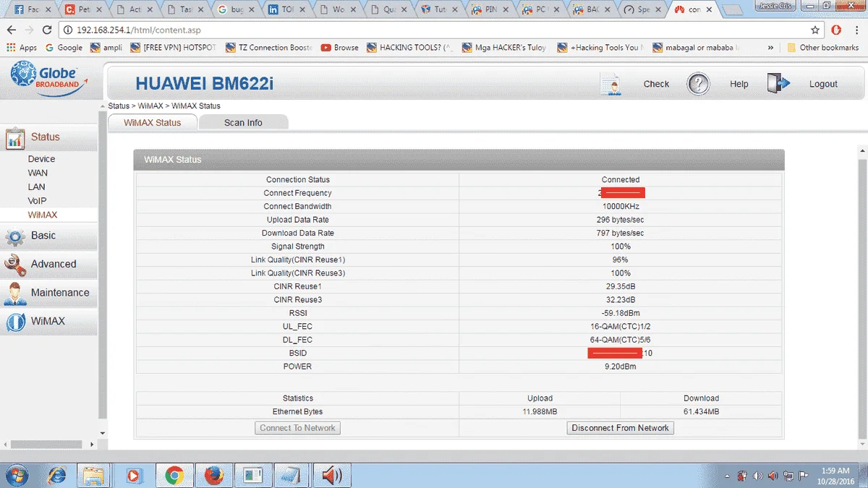Open the Status menu section icon
Image resolution: width=868 pixels, height=488 pixels.
(15, 138)
